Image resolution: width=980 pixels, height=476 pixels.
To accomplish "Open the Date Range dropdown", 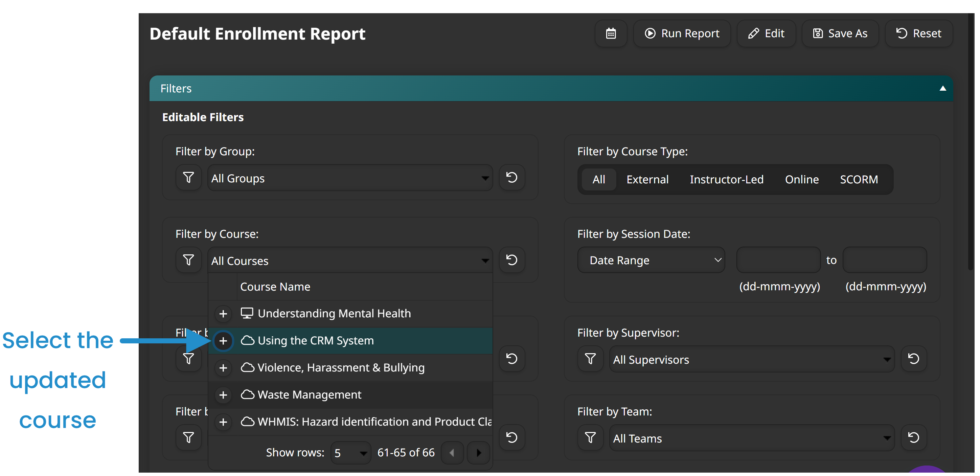I will [651, 260].
